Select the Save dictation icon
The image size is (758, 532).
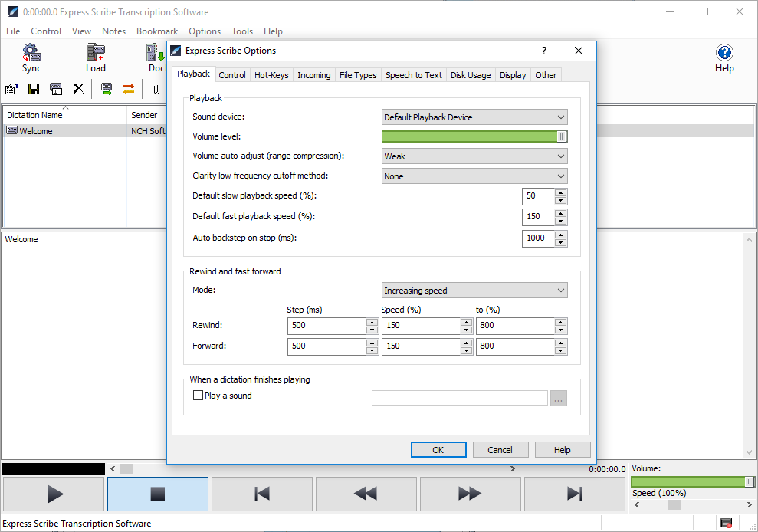coord(33,89)
